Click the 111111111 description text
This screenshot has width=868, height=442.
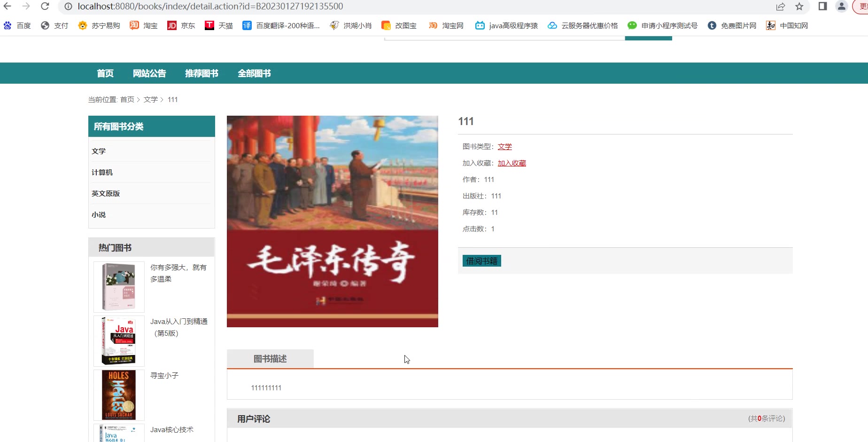point(266,388)
